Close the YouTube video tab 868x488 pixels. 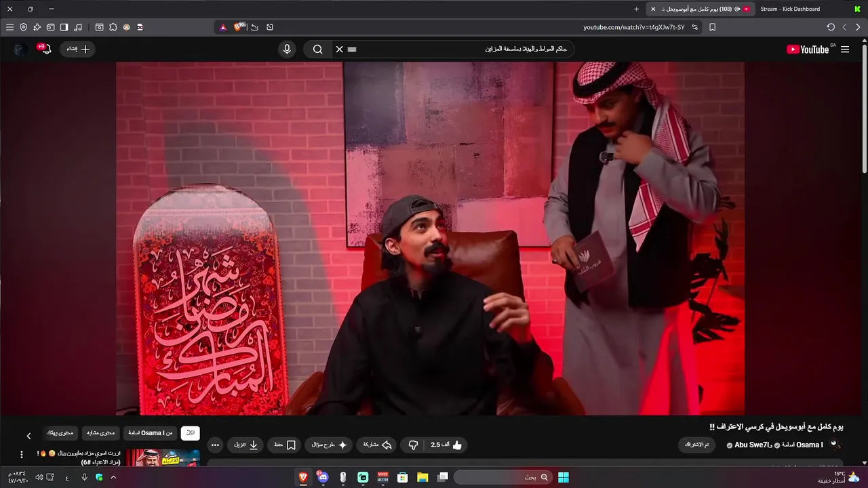click(653, 9)
